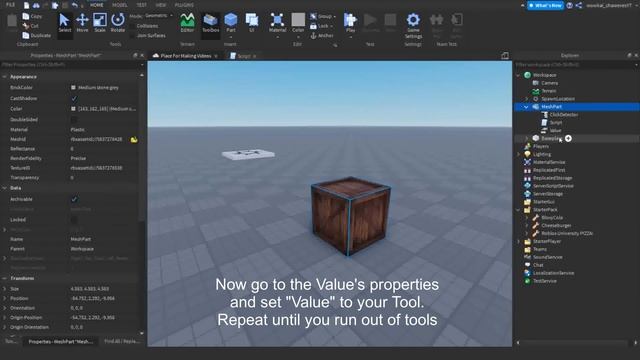
Task: Collapse the StarterPack tree node
Action: (x=518, y=210)
